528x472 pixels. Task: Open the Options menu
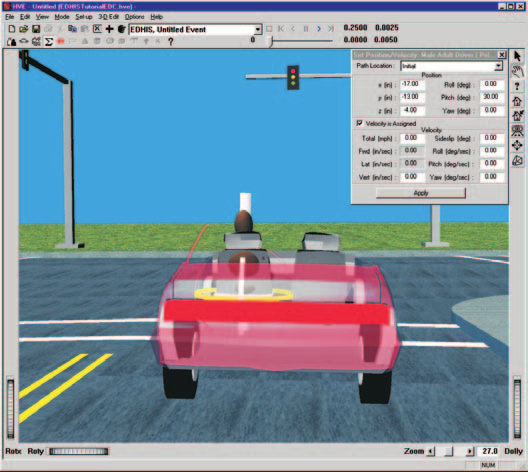(x=134, y=17)
